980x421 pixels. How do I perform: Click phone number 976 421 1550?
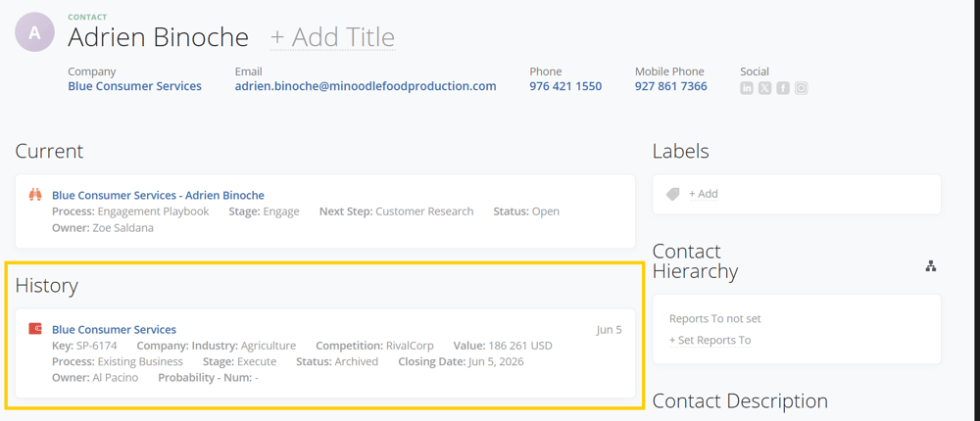click(565, 86)
